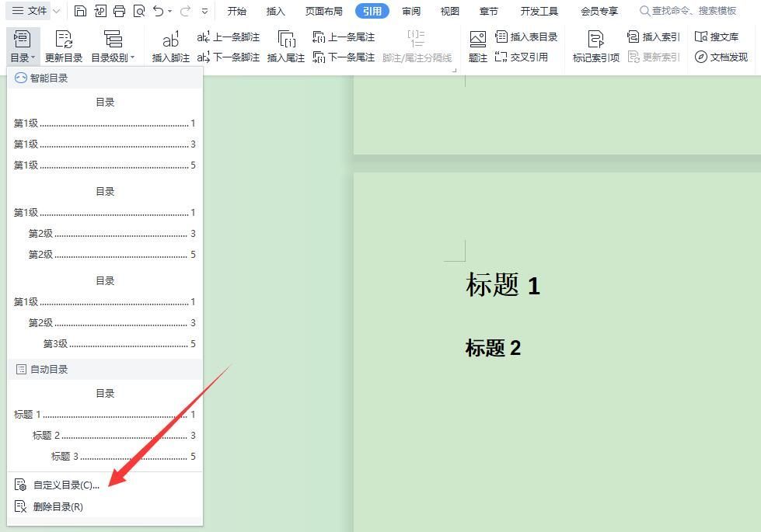This screenshot has width=761, height=532.
Task: Open the 文件 menu
Action: [x=29, y=11]
